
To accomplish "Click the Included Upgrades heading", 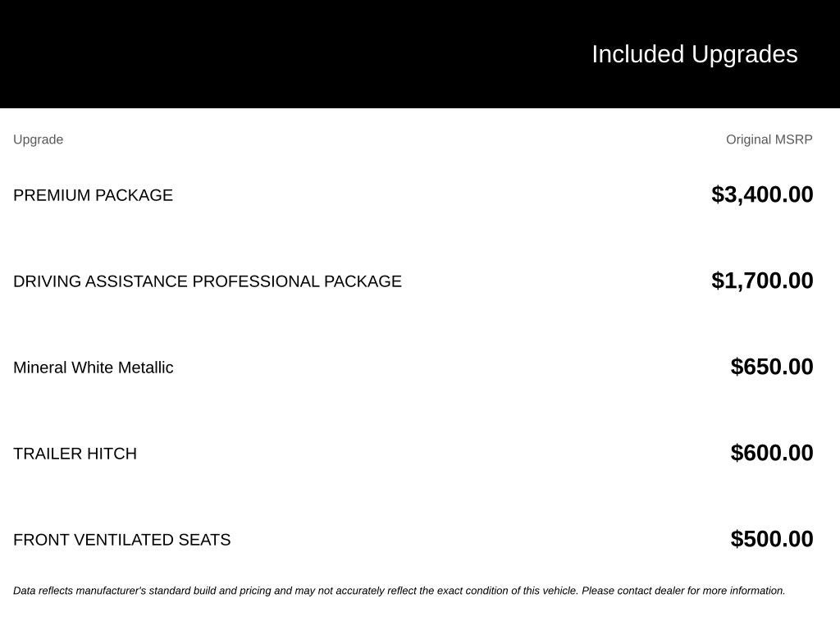I will pos(694,55).
